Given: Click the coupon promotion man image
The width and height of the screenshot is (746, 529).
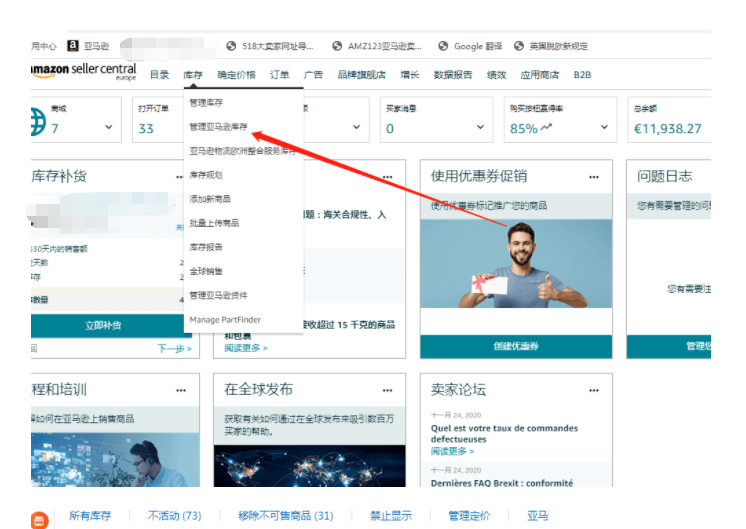Looking at the screenshot, I should point(516,264).
